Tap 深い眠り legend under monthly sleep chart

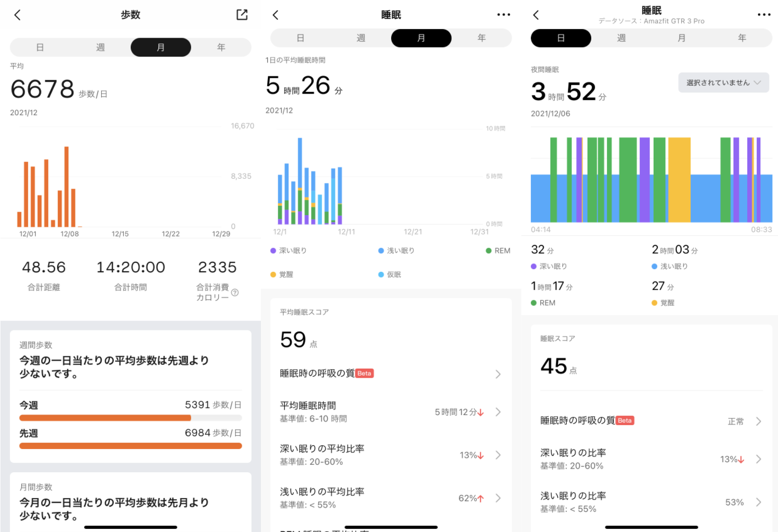(288, 251)
